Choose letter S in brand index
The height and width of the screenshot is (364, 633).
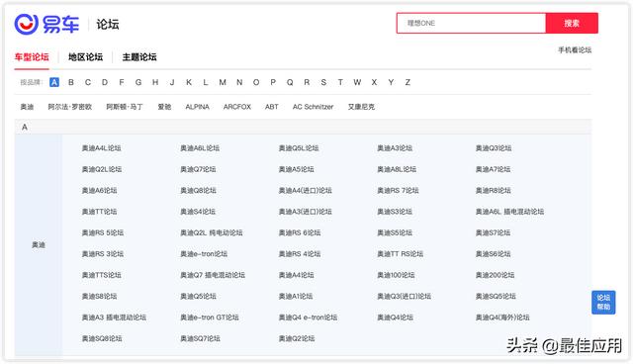(323, 82)
